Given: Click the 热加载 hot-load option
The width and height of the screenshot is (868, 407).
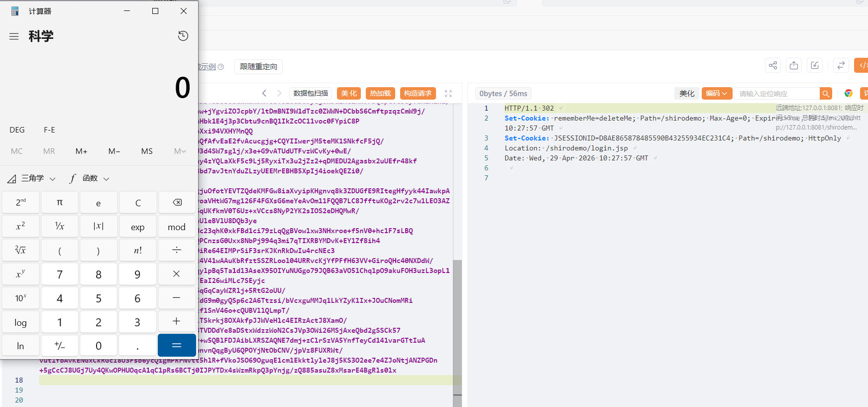Looking at the screenshot, I should click(380, 93).
